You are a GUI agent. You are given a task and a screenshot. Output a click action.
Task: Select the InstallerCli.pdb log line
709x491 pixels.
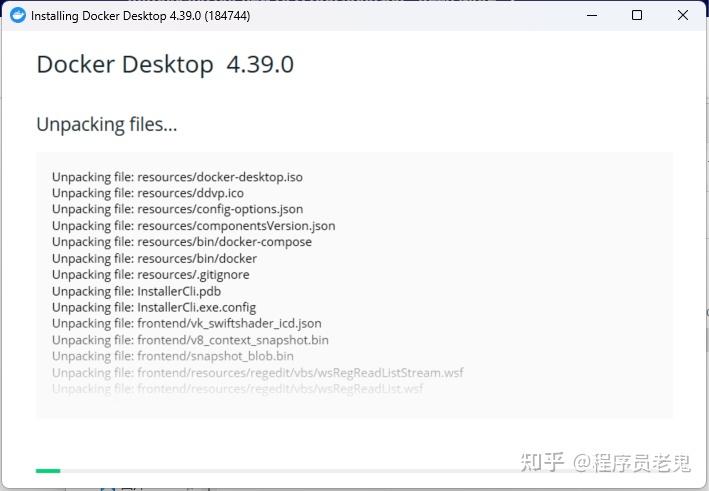coord(137,291)
